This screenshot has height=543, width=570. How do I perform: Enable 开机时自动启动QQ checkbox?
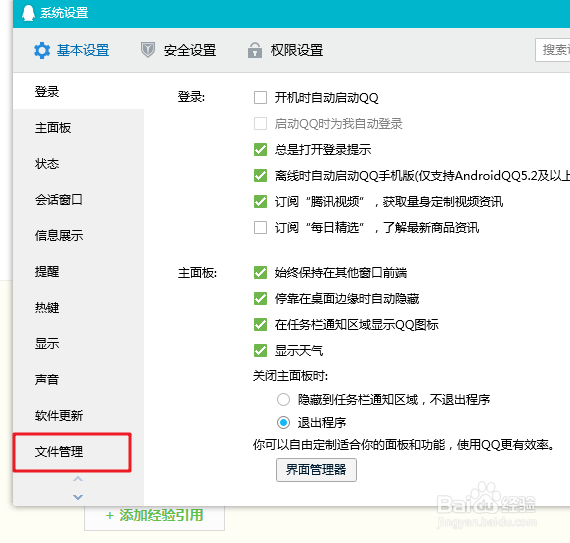260,97
